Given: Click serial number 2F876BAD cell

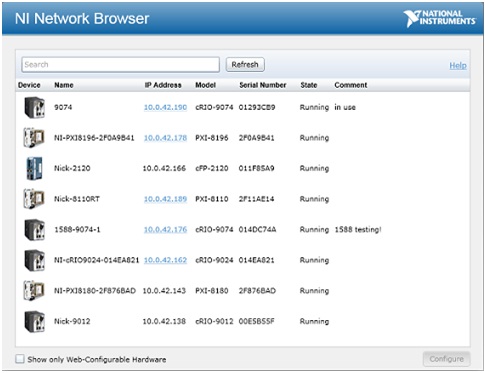Looking at the screenshot, I should coord(257,291).
